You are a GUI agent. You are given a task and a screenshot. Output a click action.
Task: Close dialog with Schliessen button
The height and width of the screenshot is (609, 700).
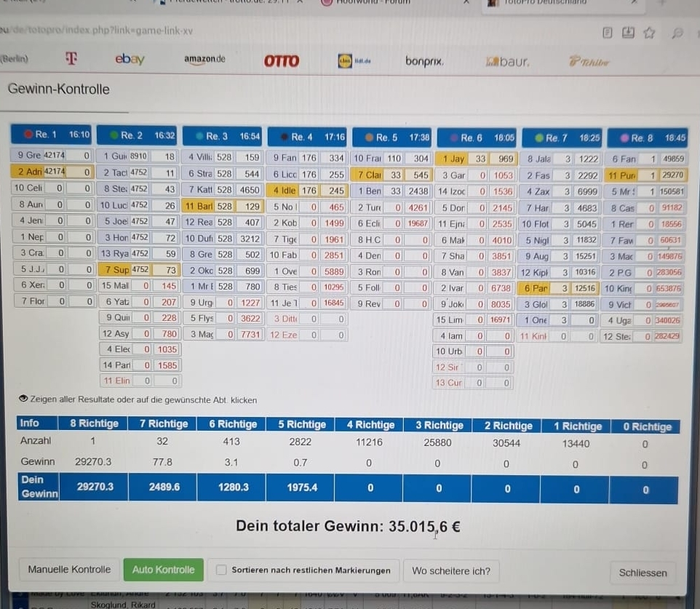643,573
